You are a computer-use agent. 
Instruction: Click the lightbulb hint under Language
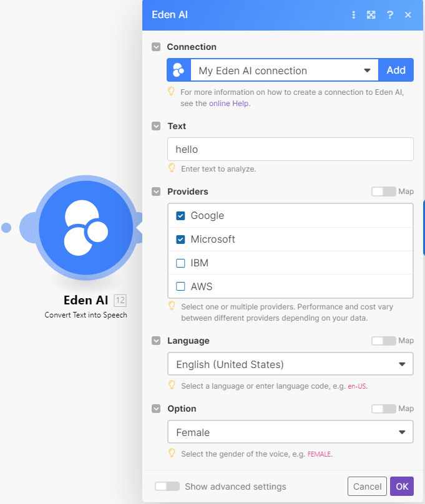tap(172, 385)
